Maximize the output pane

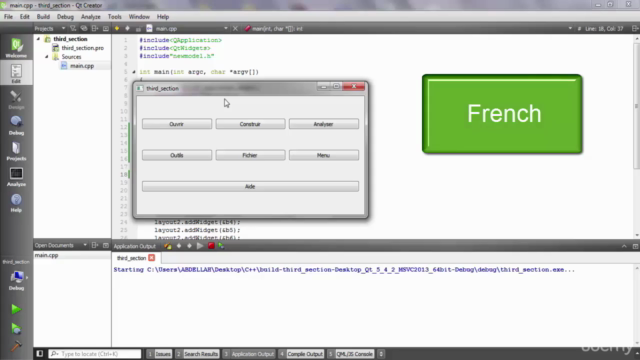pyautogui.click(x=635, y=246)
